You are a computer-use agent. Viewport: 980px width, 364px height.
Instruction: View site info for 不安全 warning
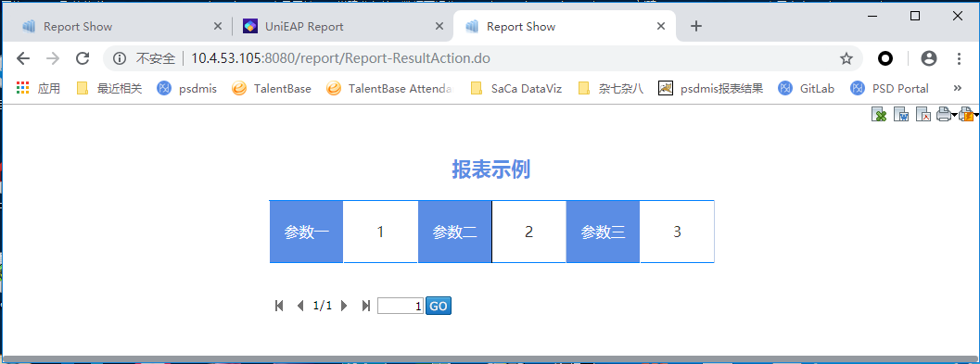(x=144, y=58)
